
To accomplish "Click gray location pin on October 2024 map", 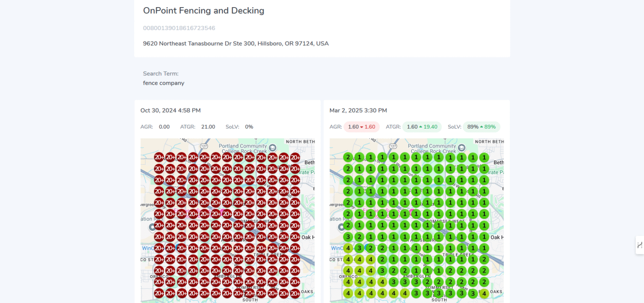I will (x=153, y=227).
